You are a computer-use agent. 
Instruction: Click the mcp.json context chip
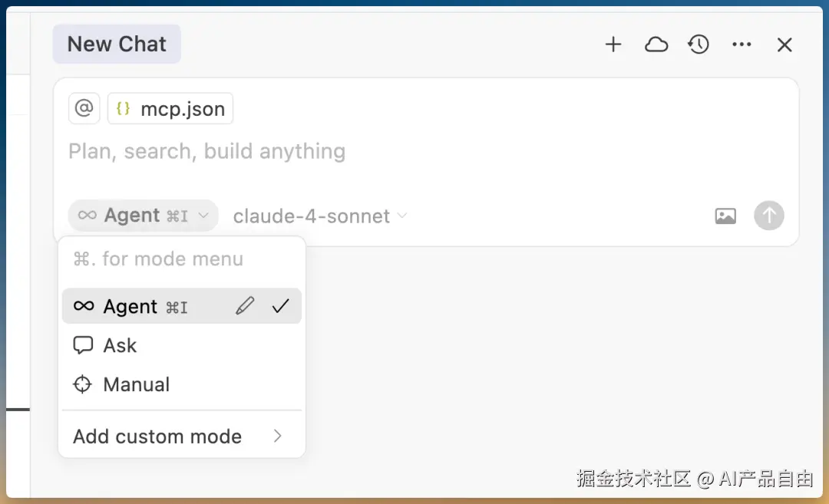(x=170, y=109)
